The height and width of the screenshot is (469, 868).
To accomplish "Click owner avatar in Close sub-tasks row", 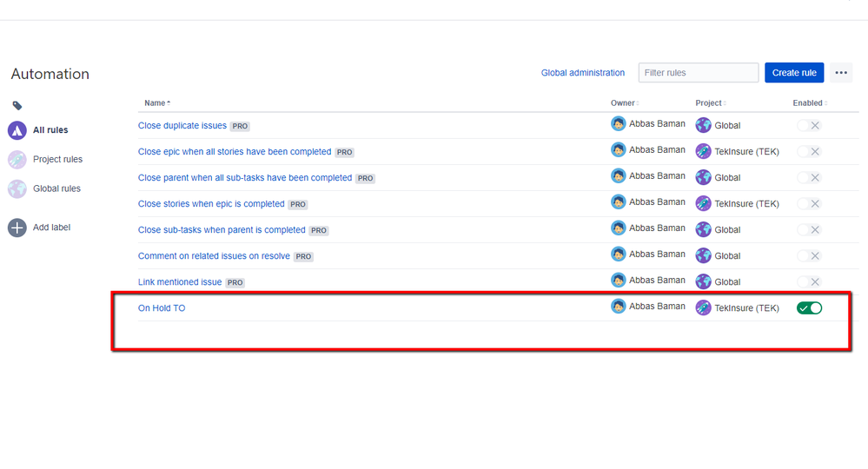I will 619,228.
